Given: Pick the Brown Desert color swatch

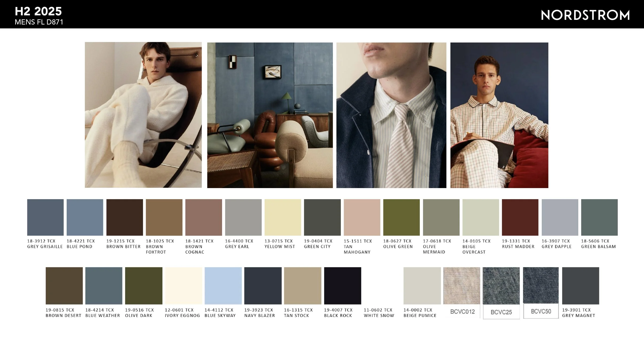Looking at the screenshot, I should click(x=64, y=286).
